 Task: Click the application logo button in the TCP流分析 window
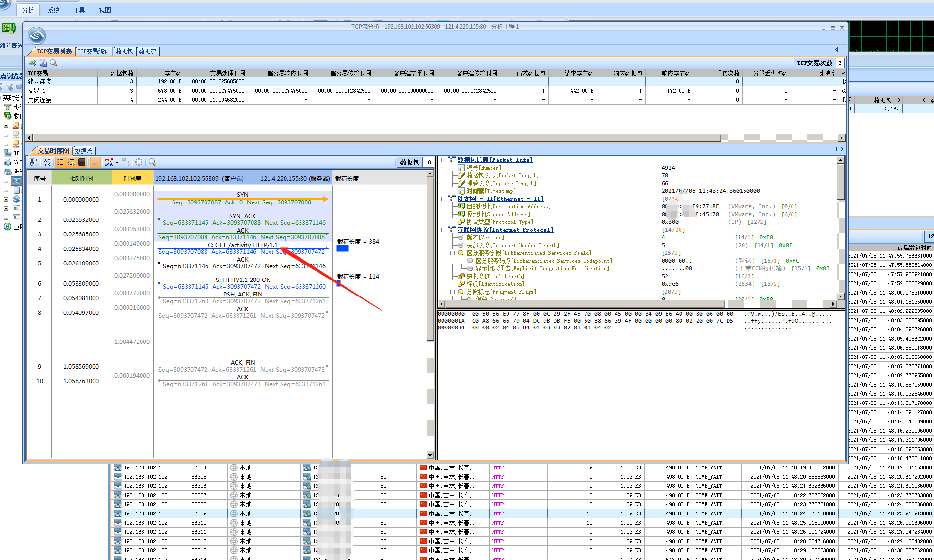point(37,36)
